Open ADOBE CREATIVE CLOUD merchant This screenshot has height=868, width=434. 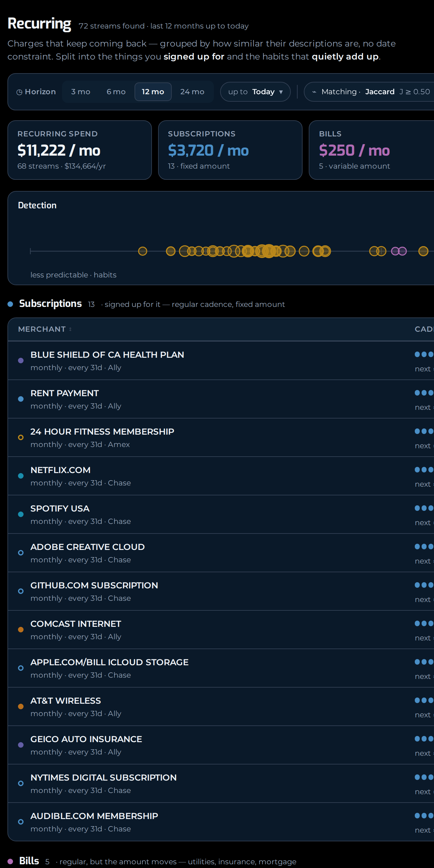coord(88,547)
